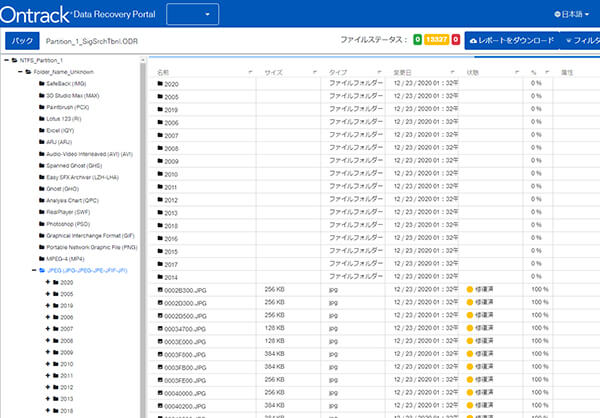This screenshot has height=418, width=600.
Task: Expand the 2010 subfolder in tree
Action: tap(48, 364)
